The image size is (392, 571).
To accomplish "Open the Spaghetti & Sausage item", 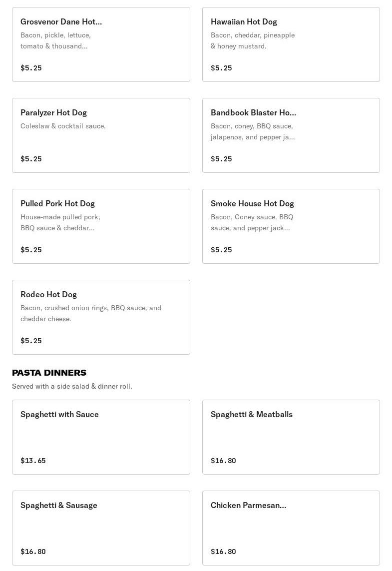I will pyautogui.click(x=101, y=528).
